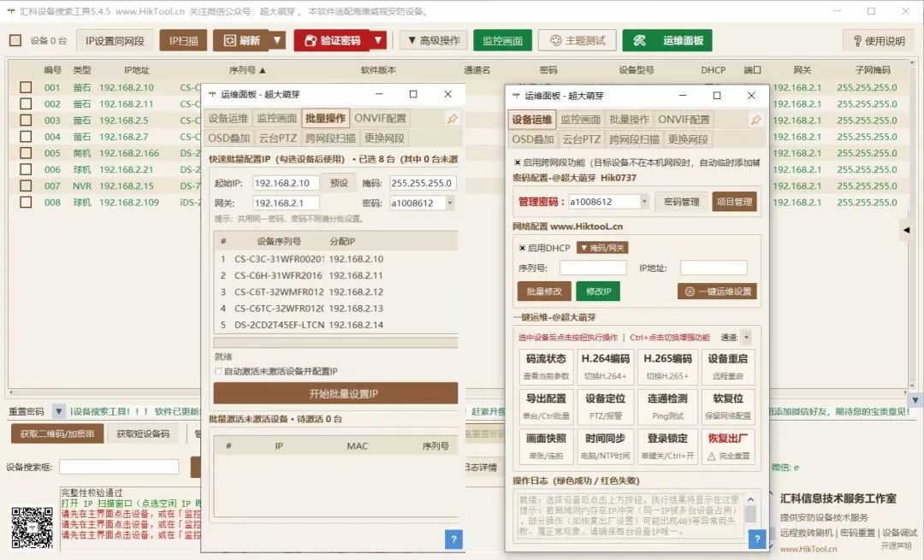Click the www.HikTool.cn link at bottom right
Image resolution: width=924 pixels, height=560 pixels.
808,549
